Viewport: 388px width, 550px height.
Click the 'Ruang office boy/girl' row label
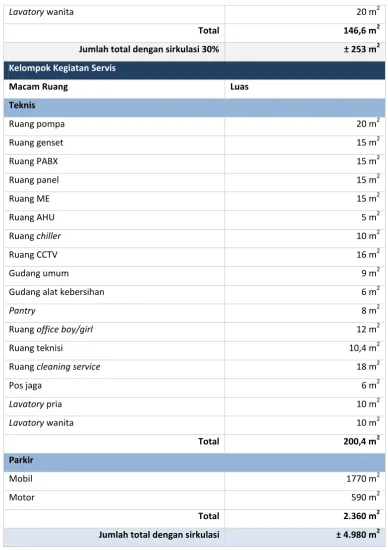coord(51,329)
